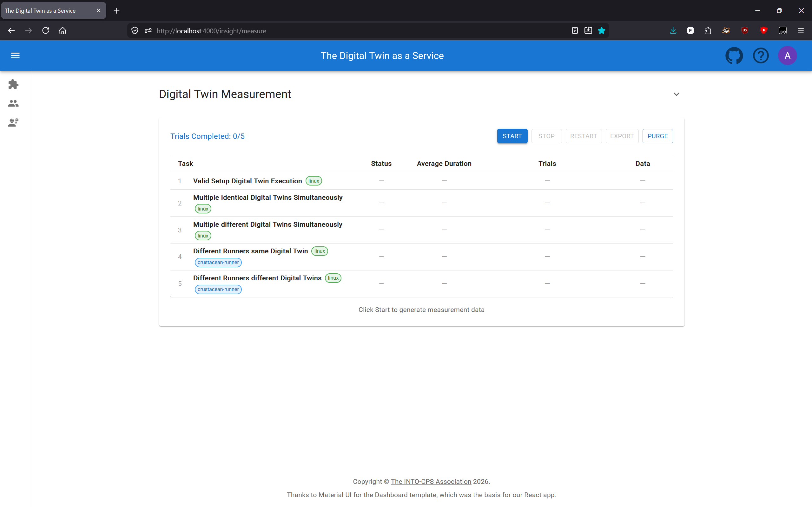Open the tracking protection shield icon
The width and height of the screenshot is (812, 507).
135,31
